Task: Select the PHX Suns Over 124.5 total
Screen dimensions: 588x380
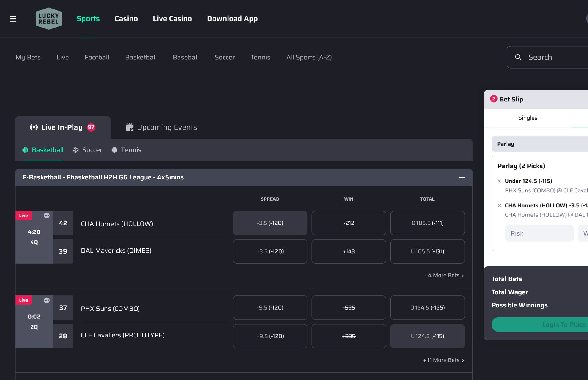Action: pos(428,307)
